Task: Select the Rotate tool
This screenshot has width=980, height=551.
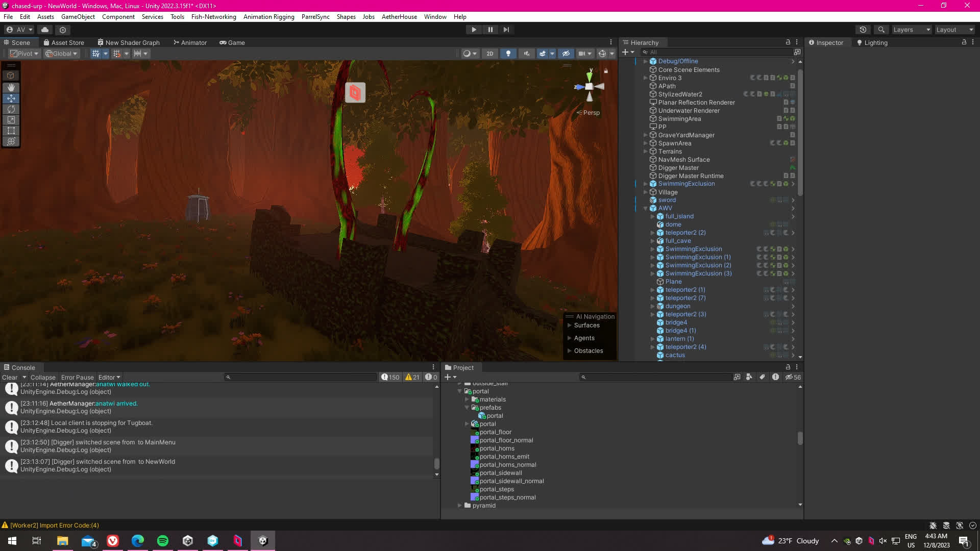Action: point(11,109)
